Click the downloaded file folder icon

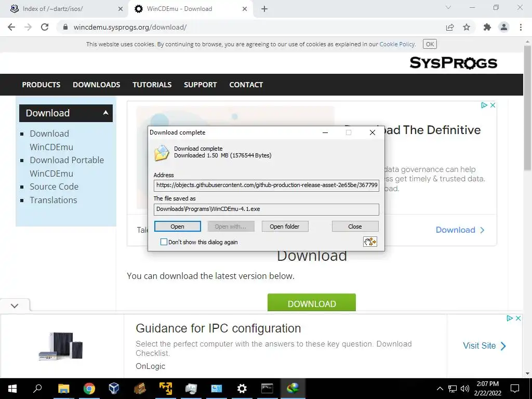click(x=162, y=153)
